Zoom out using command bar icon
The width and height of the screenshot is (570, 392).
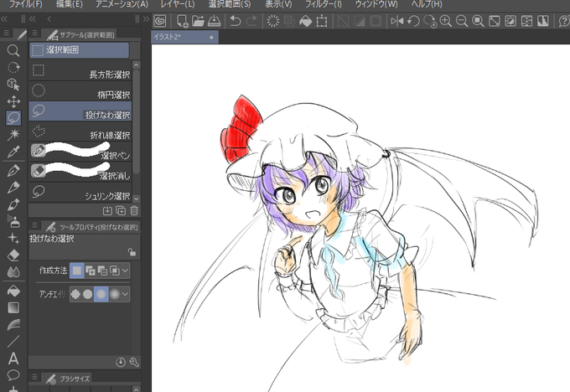click(462, 21)
